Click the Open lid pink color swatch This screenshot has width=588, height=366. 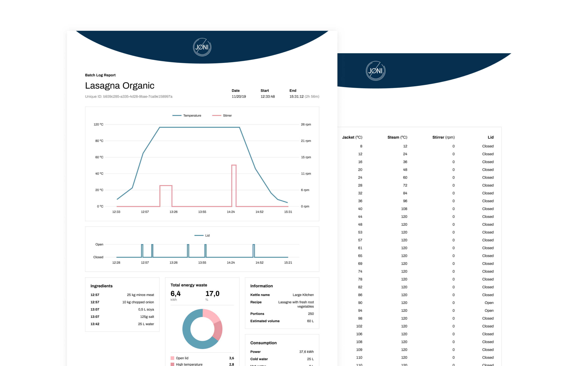(172, 358)
